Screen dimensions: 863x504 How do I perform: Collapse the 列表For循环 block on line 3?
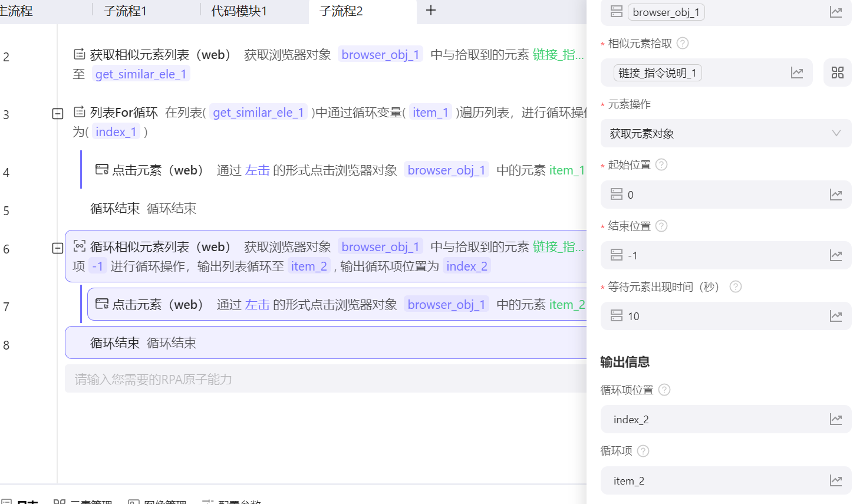tap(58, 114)
